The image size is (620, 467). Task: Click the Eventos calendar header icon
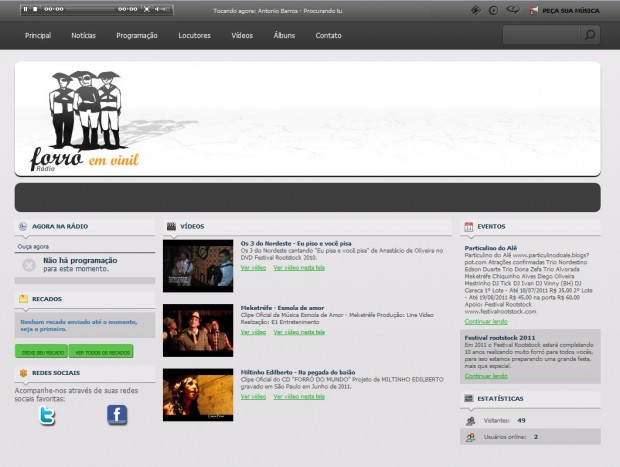(469, 226)
